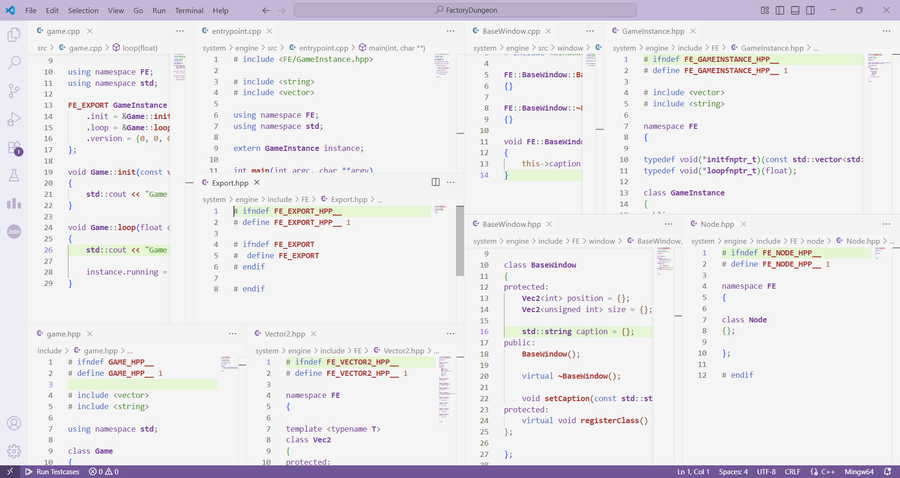Click loop(float) breadcrumb in game.cpp
900x478 pixels.
[135, 48]
